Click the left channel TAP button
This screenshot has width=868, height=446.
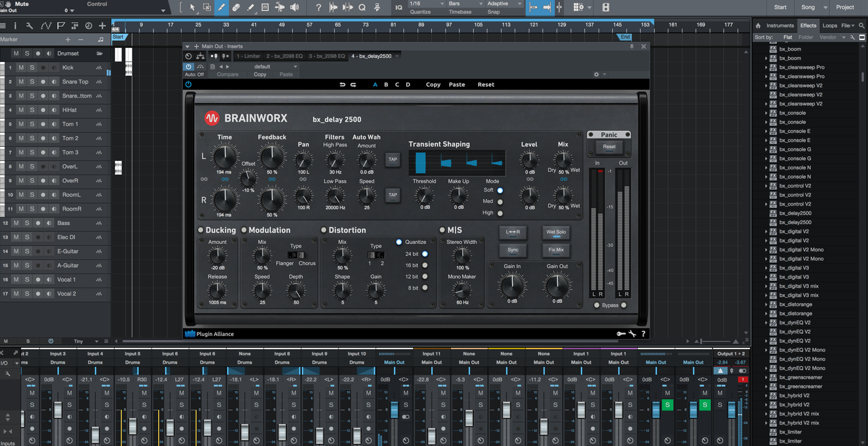[x=393, y=160]
